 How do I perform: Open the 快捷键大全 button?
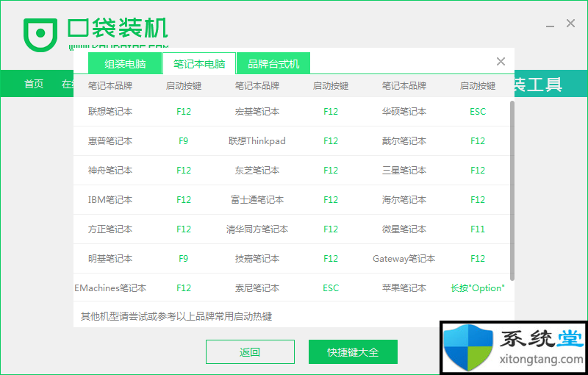click(353, 351)
